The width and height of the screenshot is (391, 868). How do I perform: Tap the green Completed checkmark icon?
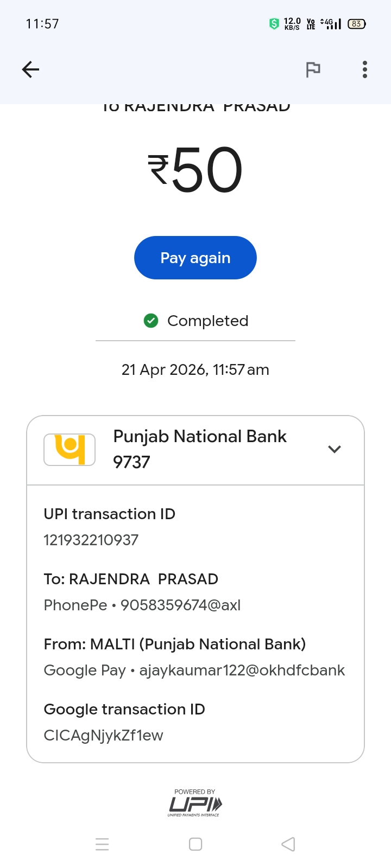[x=151, y=321]
